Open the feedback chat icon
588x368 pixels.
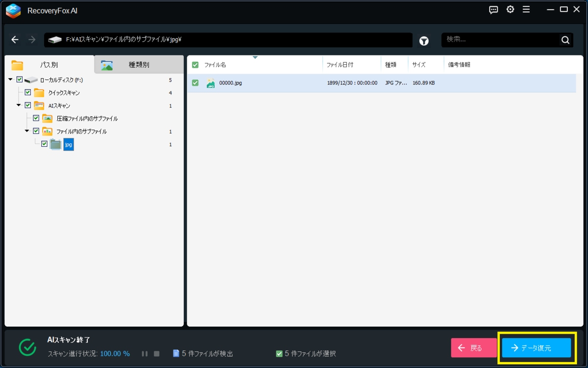(493, 9)
